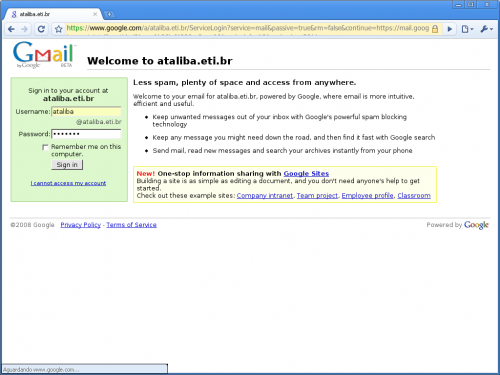
Task: Click the Sign in button
Action: 67,165
